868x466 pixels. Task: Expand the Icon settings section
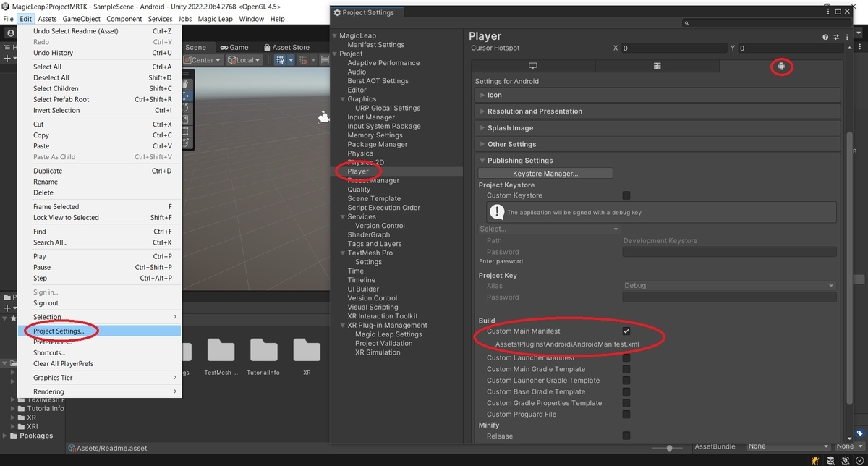point(658,95)
